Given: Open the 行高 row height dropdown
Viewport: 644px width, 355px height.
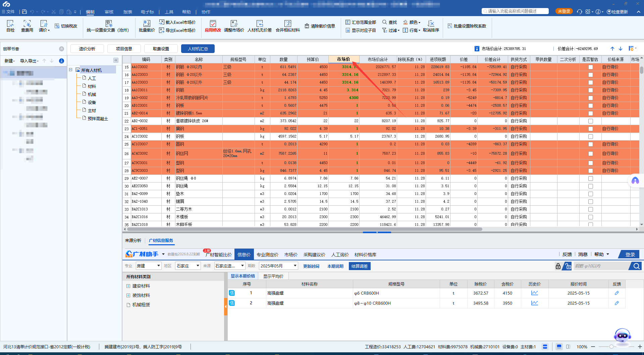Looking at the screenshot, I should (x=412, y=30).
